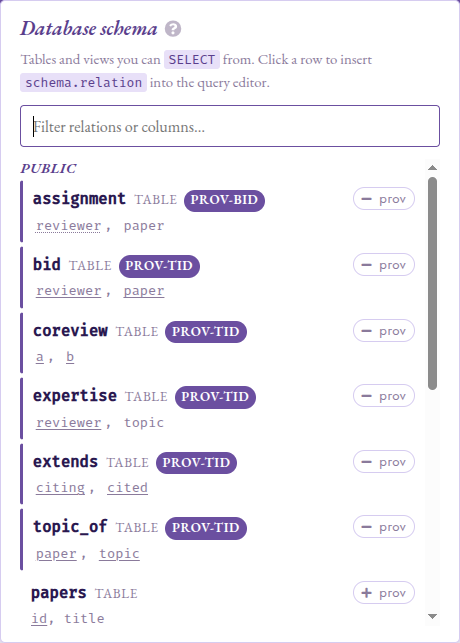
Task: Click the PROV-TID badge on bid
Action: [159, 266]
